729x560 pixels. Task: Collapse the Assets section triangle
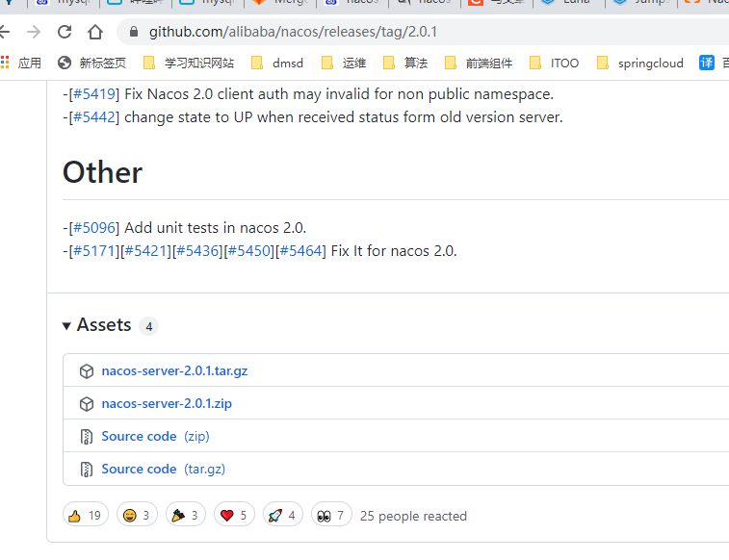[x=66, y=326]
